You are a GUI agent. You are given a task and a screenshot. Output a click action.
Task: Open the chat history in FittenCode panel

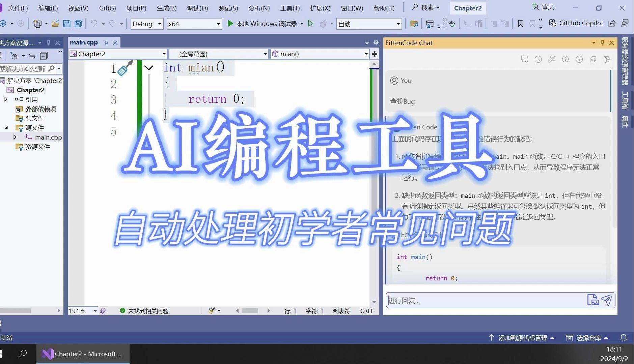[538, 59]
